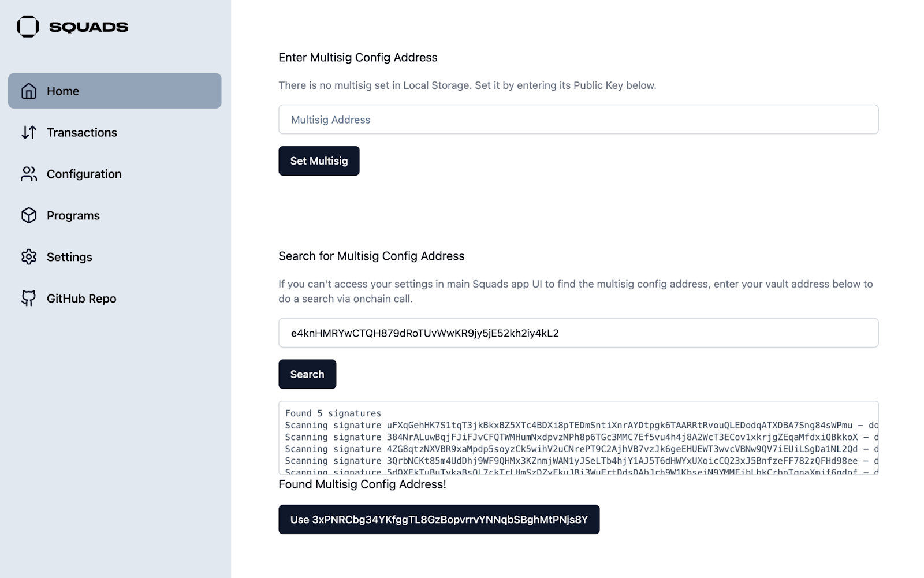Image resolution: width=924 pixels, height=578 pixels.
Task: Open the GitHub Repo link
Action: coord(81,299)
